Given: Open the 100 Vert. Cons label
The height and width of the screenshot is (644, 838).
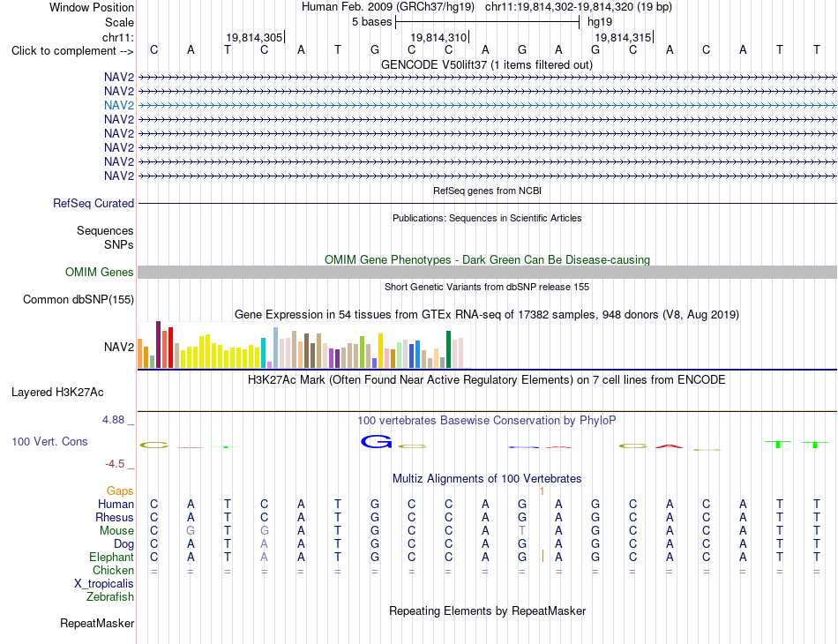Looking at the screenshot, I should pos(49,441).
